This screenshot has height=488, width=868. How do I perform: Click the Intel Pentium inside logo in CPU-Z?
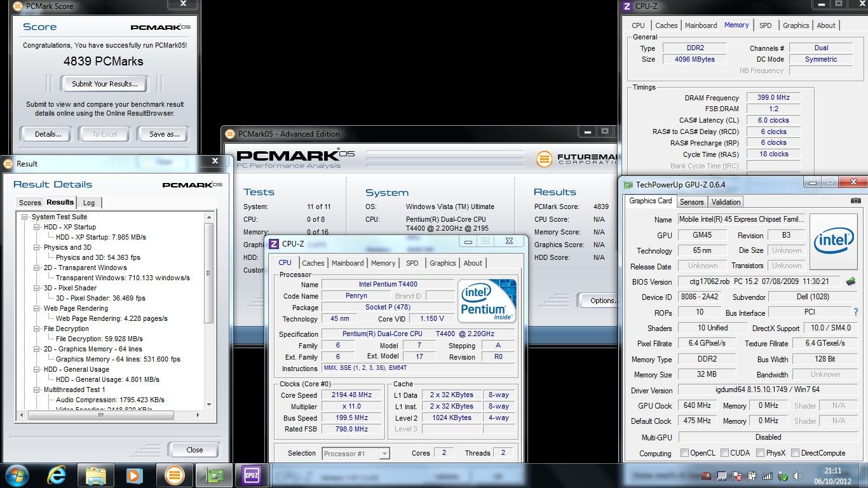coord(487,301)
